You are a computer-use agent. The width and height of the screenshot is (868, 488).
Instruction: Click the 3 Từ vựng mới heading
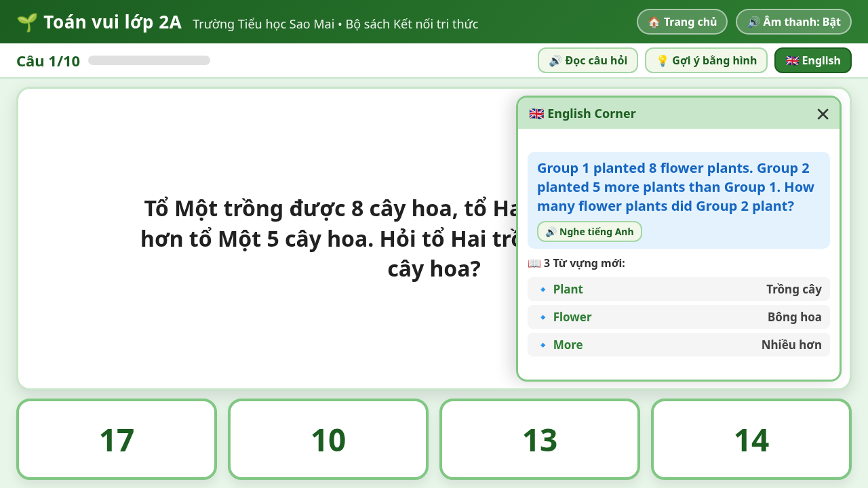point(576,263)
